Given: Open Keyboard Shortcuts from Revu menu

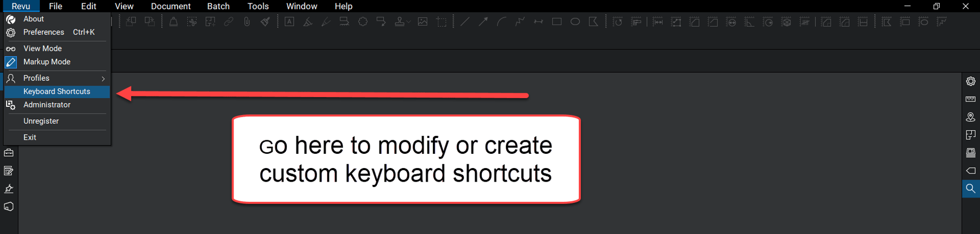Looking at the screenshot, I should tap(57, 92).
